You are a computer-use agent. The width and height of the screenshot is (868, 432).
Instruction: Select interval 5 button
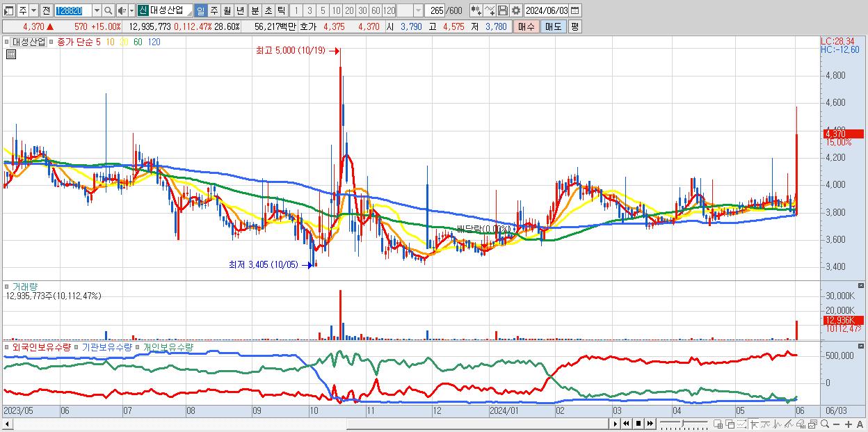(323, 10)
